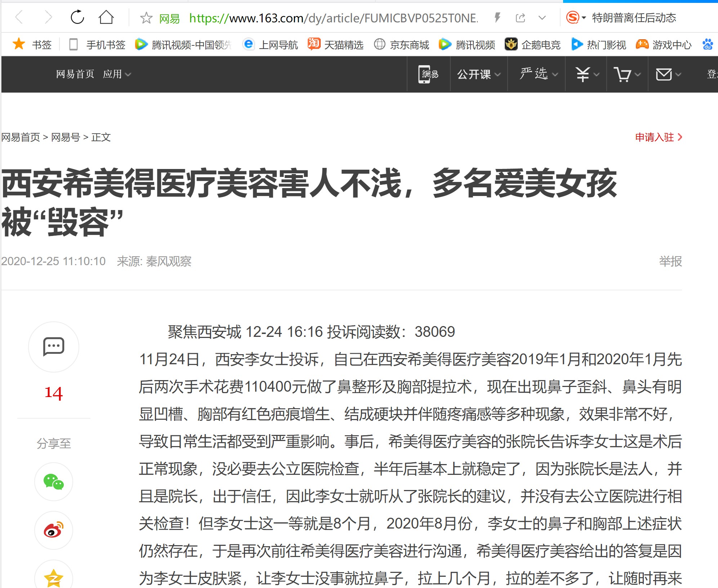Click the comment count 14
The image size is (718, 588).
point(53,393)
